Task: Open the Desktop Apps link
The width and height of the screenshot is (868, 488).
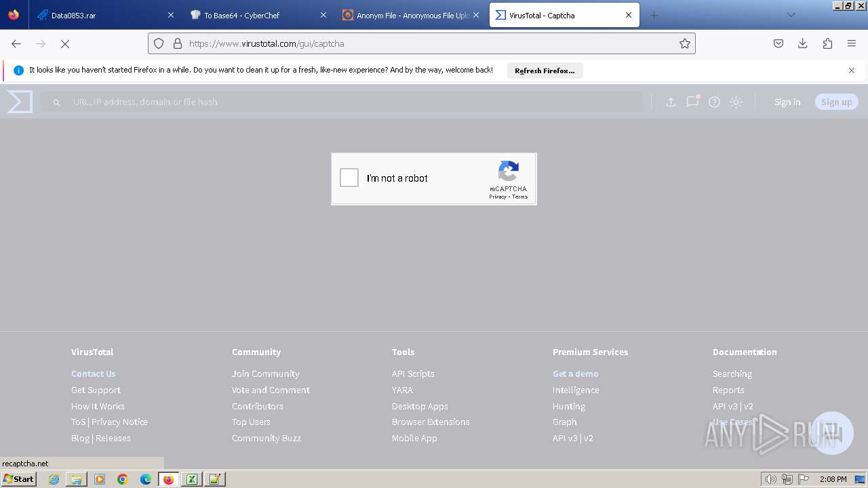Action: click(420, 406)
